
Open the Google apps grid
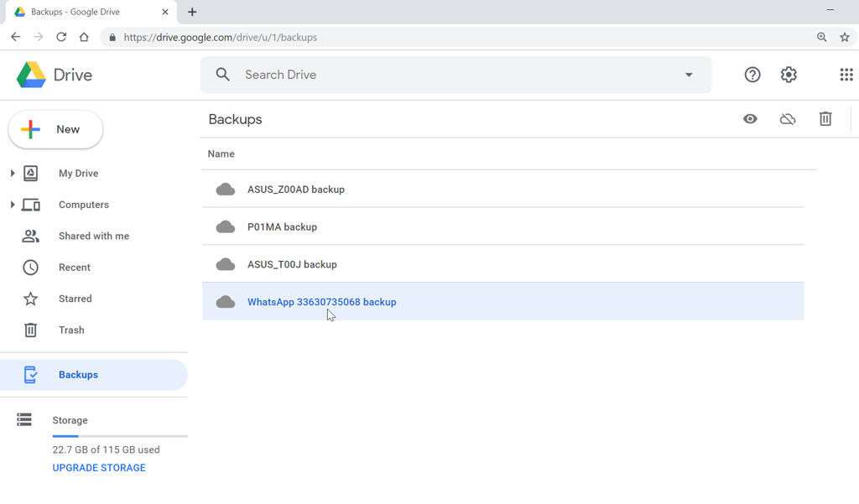coord(846,75)
